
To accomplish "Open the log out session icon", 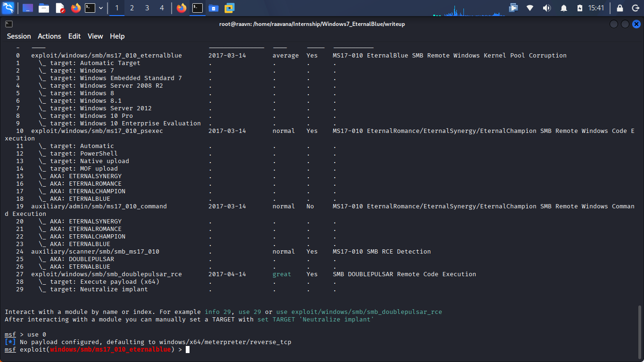I will click(x=635, y=8).
